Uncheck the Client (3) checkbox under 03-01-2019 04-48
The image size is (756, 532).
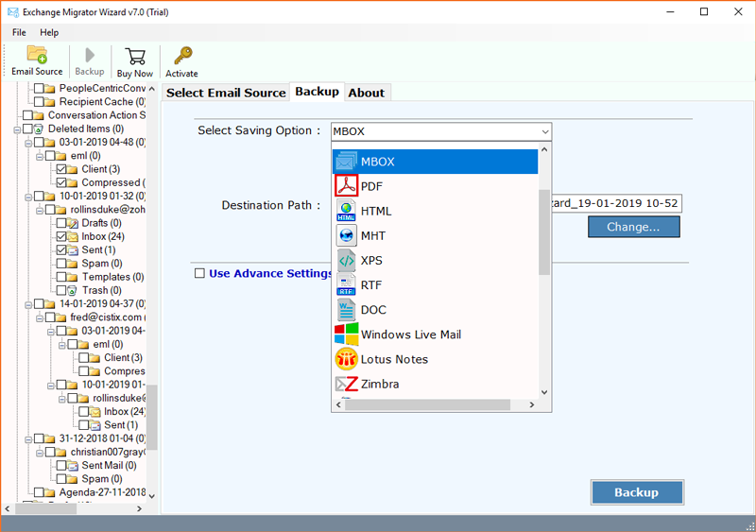coord(61,169)
